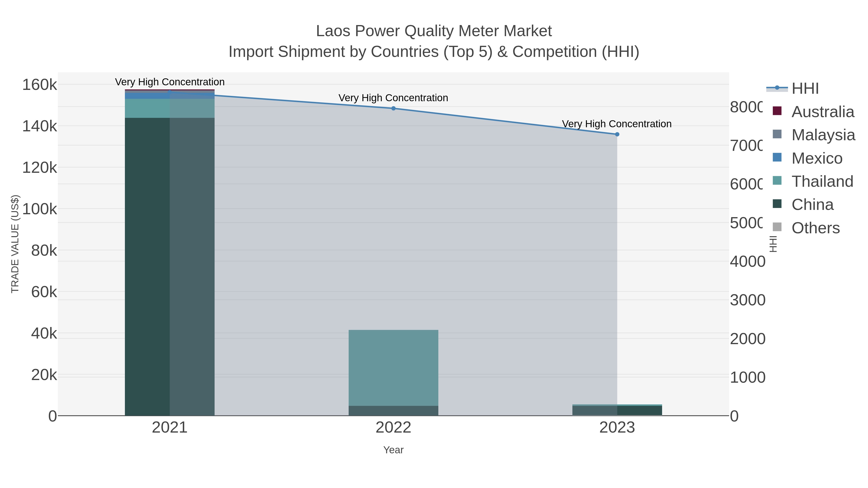Click the Mexico blue swatch

tap(777, 157)
